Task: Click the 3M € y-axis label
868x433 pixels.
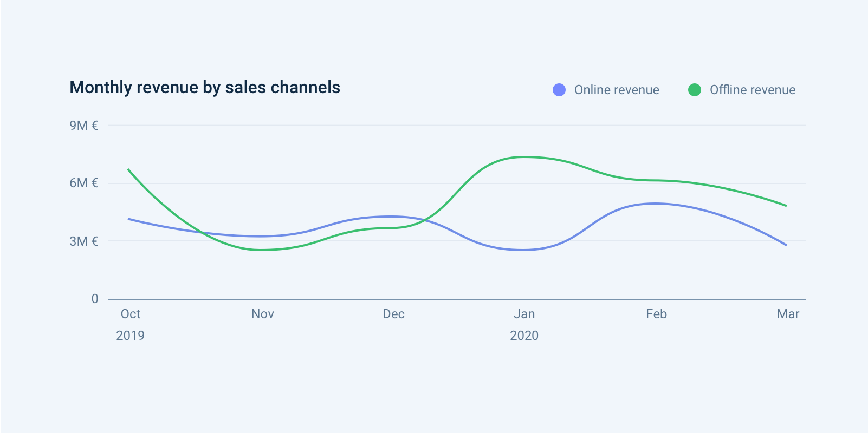Action: click(x=84, y=241)
